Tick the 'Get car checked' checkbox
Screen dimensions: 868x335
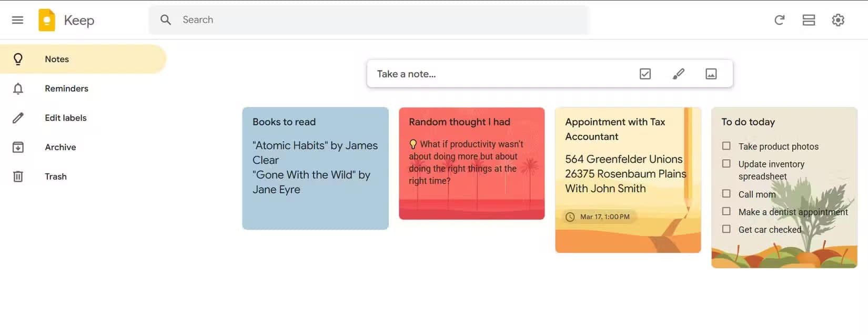pos(726,229)
